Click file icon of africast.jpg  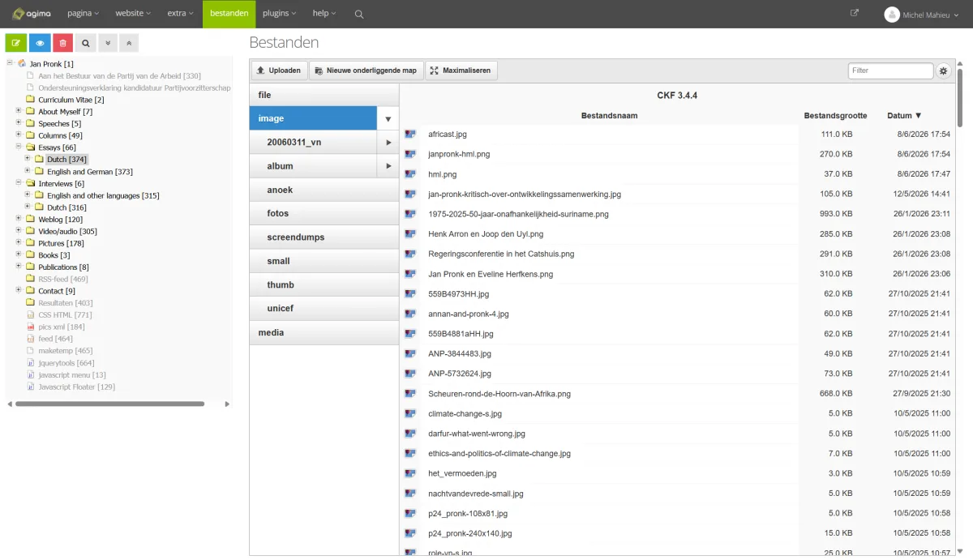tap(410, 135)
